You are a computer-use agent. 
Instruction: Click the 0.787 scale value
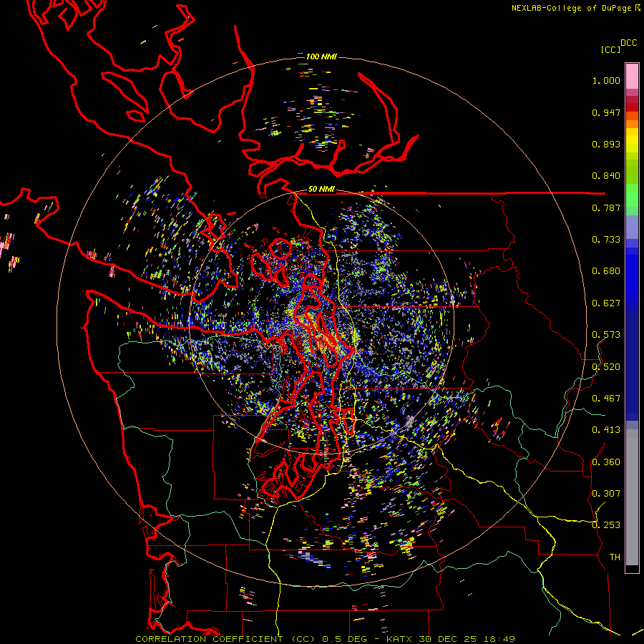606,208
